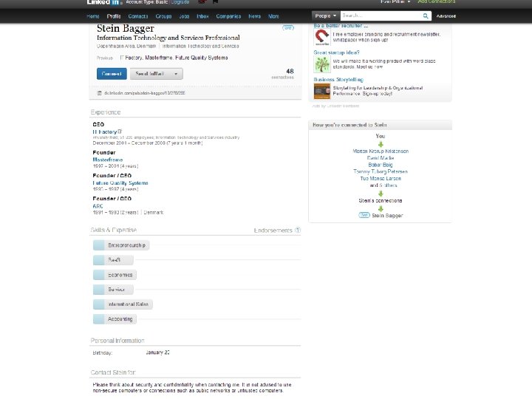Open the Home menu

[92, 16]
